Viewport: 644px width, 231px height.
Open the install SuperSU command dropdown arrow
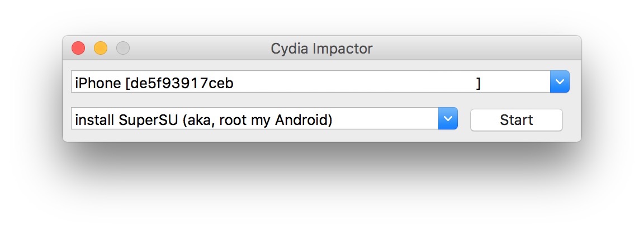point(448,119)
